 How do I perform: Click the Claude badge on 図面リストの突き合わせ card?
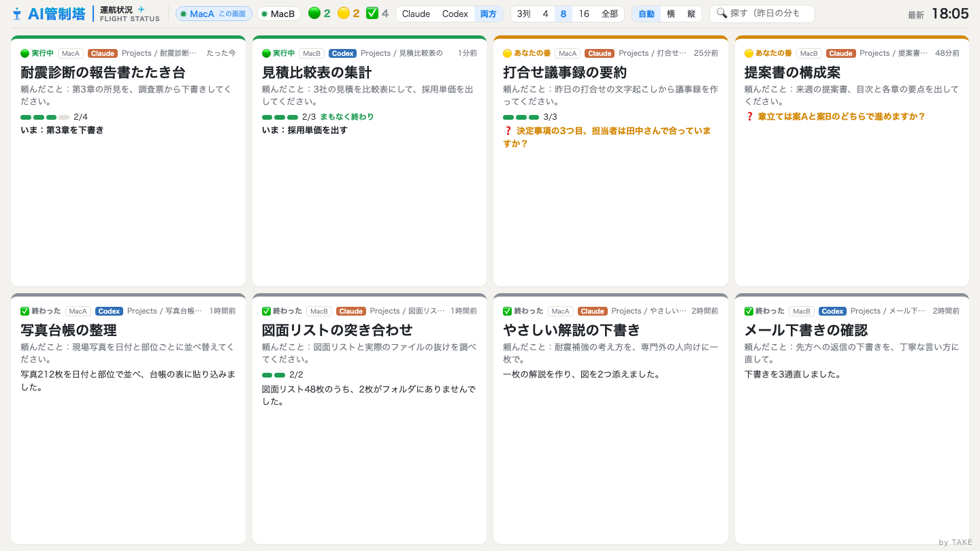[351, 311]
